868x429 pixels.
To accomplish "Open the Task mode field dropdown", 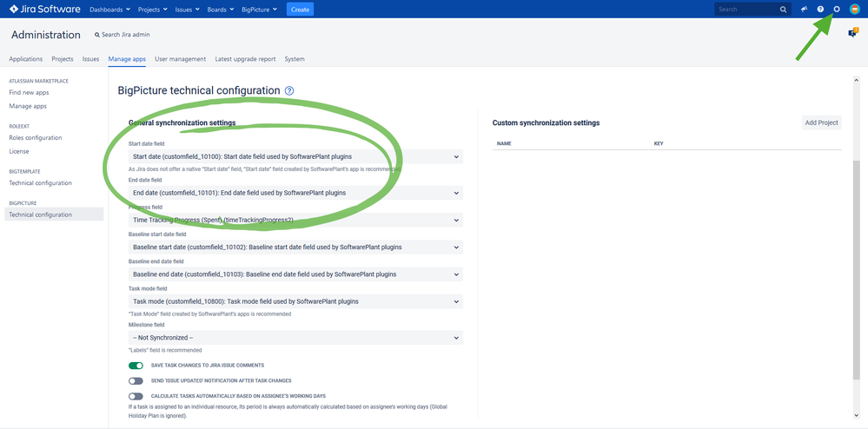I will pyautogui.click(x=295, y=301).
